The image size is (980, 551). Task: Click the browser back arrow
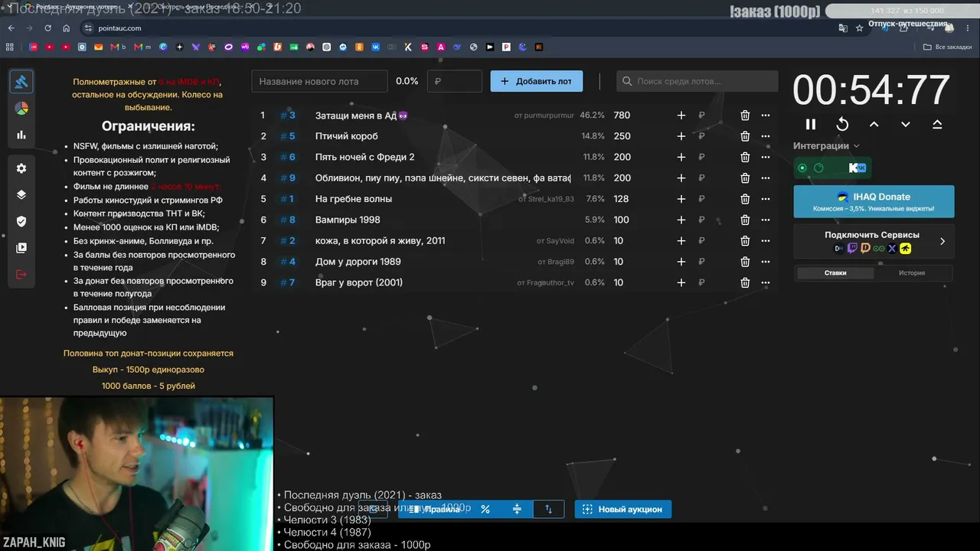pyautogui.click(x=11, y=28)
